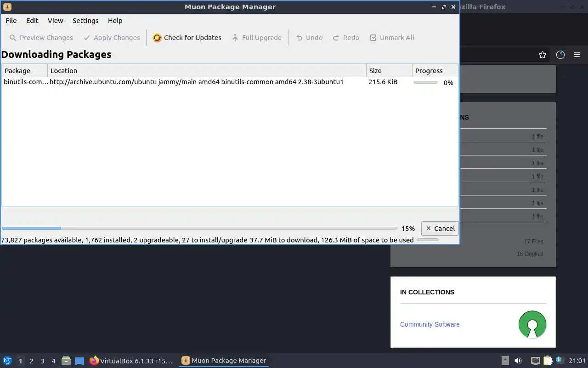Click the 215.6 KiB size cell
This screenshot has height=368, width=588.
coord(383,82)
